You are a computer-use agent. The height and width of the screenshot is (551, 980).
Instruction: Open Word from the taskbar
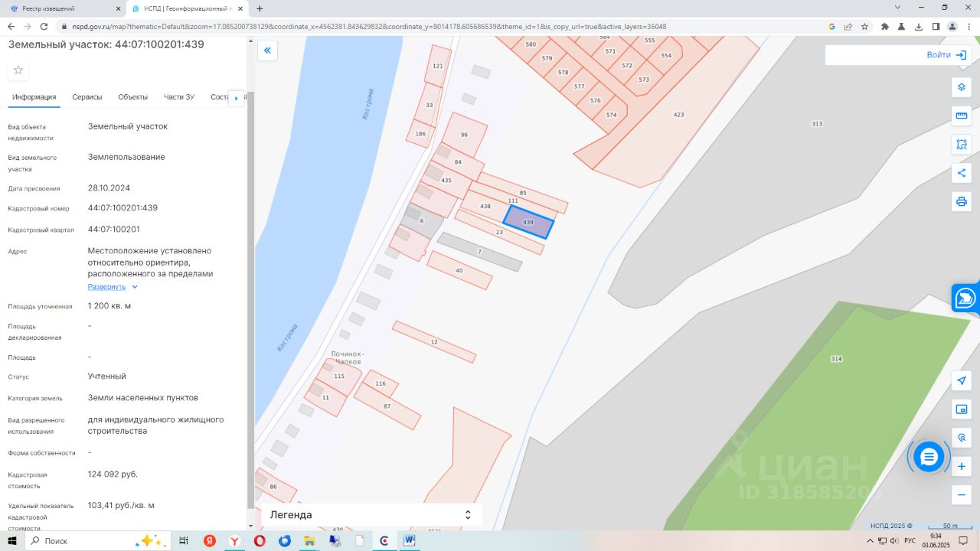pos(410,540)
